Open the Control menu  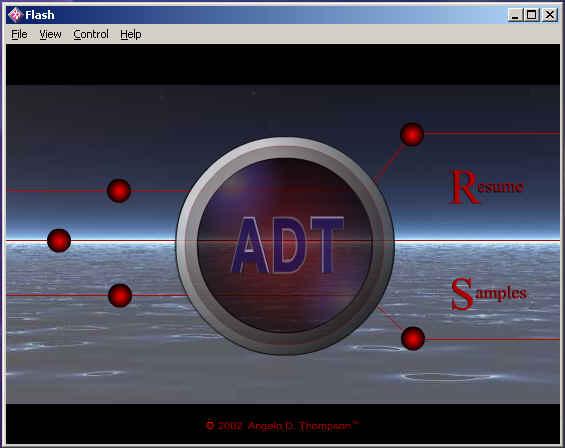click(91, 34)
